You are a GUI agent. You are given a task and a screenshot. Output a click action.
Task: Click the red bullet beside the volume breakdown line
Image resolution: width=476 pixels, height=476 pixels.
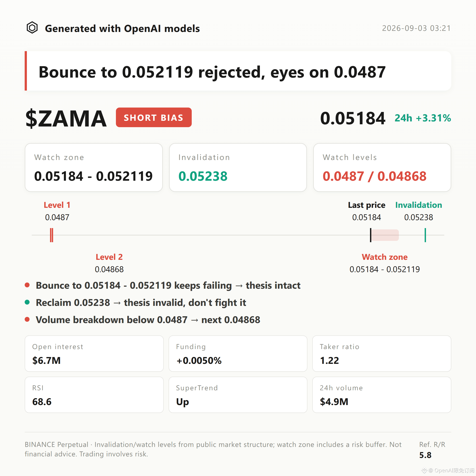pos(27,320)
